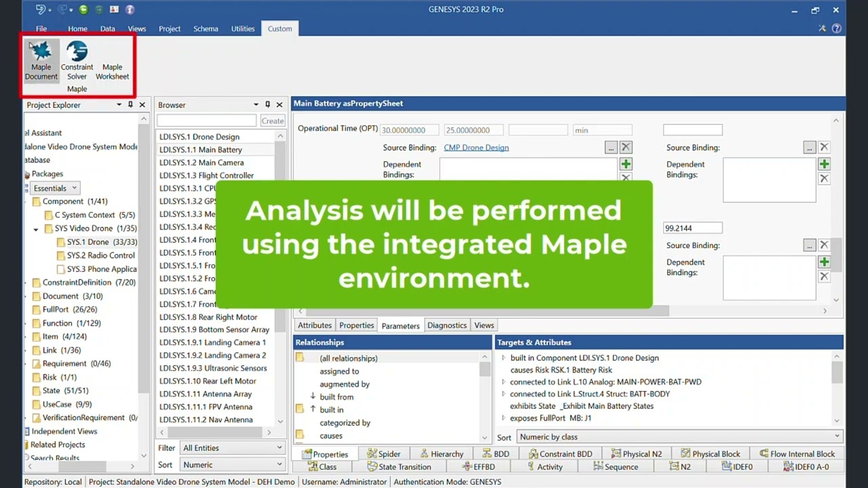Switch to the Home ribbon tab
This screenshot has width=868, height=488.
77,28
